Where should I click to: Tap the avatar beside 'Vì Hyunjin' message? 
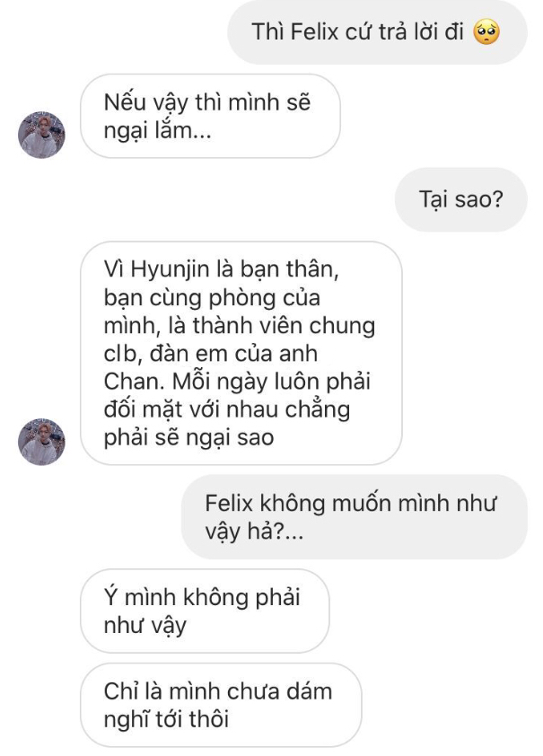click(x=41, y=442)
